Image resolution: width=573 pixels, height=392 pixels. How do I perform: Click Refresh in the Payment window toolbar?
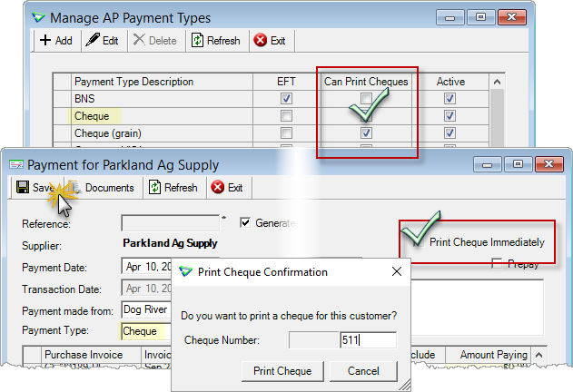[173, 188]
